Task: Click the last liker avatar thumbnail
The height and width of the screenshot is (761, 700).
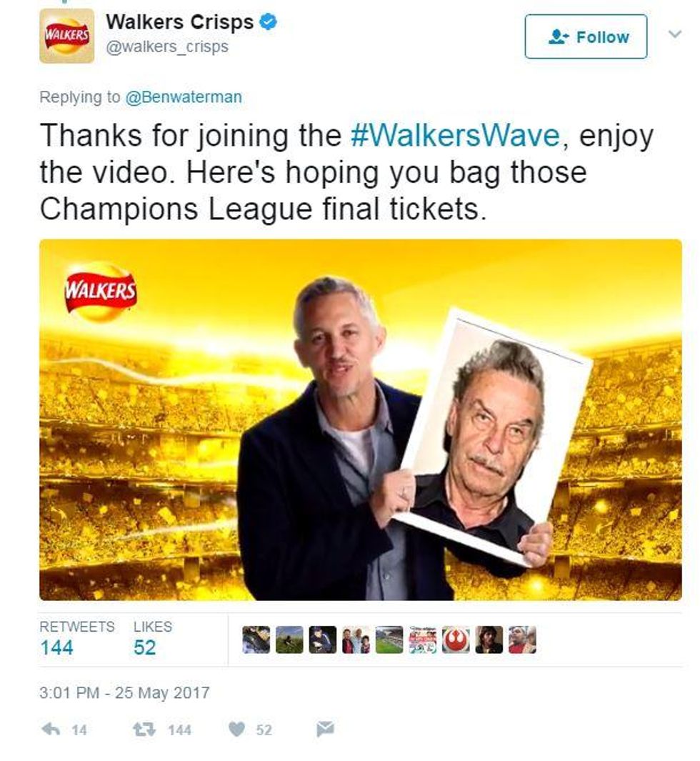Action: [x=522, y=640]
